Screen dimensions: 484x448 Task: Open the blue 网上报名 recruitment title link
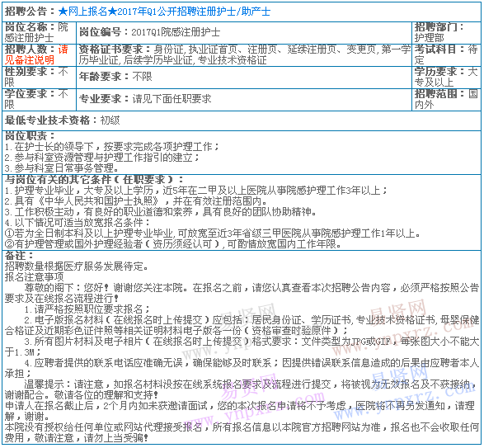click(x=164, y=12)
